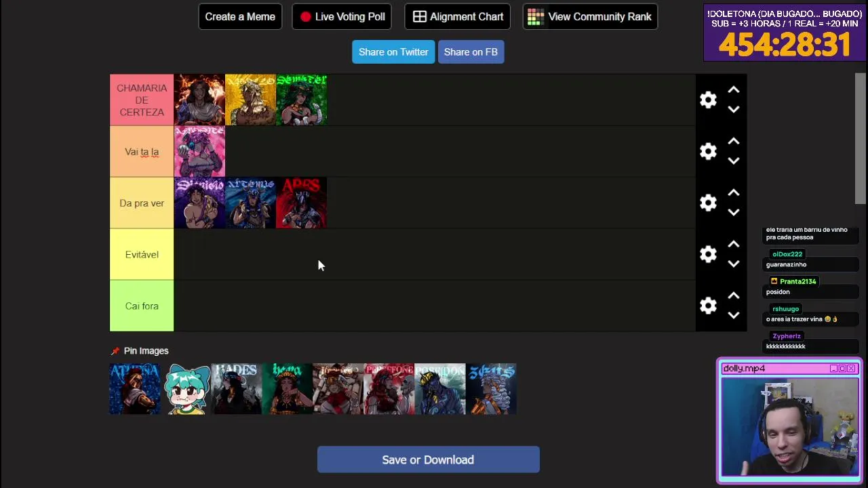Start a Live Voting Poll
The width and height of the screenshot is (868, 488).
(342, 17)
